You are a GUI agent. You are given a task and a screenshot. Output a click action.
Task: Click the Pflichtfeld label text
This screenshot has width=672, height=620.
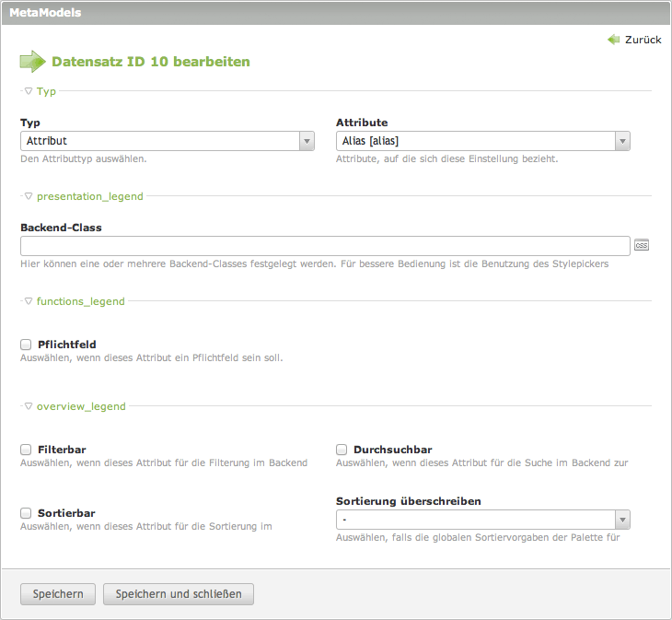click(66, 345)
